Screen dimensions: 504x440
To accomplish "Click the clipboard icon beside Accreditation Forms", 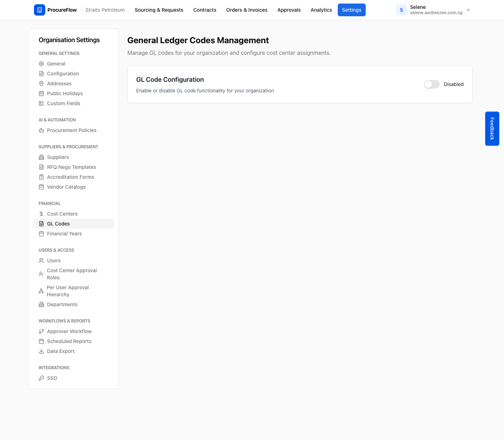I will (x=41, y=177).
